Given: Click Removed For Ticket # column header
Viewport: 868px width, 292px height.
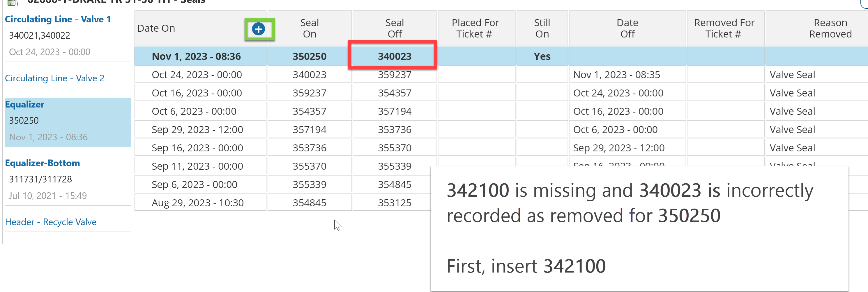Looking at the screenshot, I should (724, 28).
